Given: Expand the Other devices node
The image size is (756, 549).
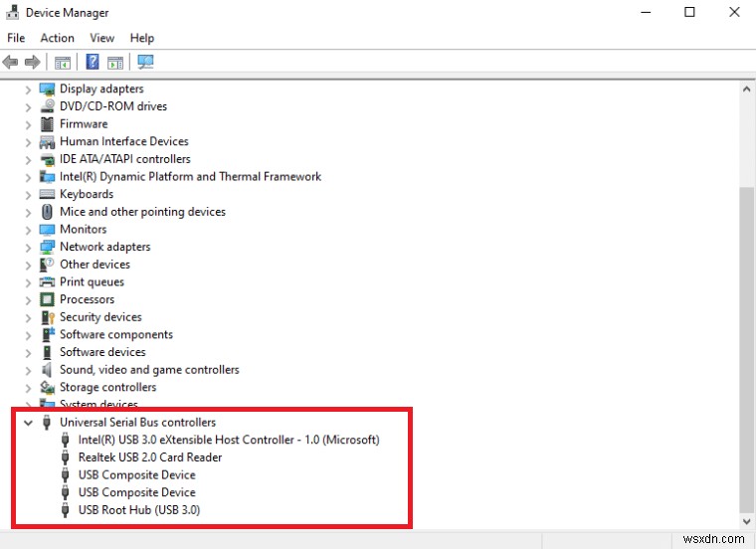Looking at the screenshot, I should tap(28, 266).
